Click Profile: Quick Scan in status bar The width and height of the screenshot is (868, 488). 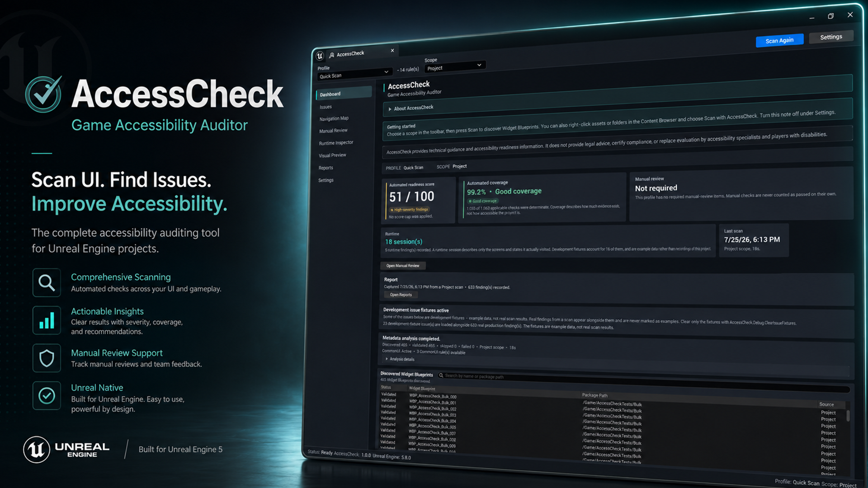pos(797,482)
